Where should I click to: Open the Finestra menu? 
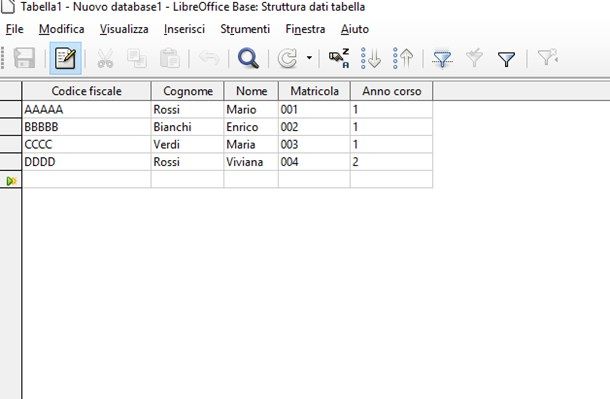pos(305,29)
